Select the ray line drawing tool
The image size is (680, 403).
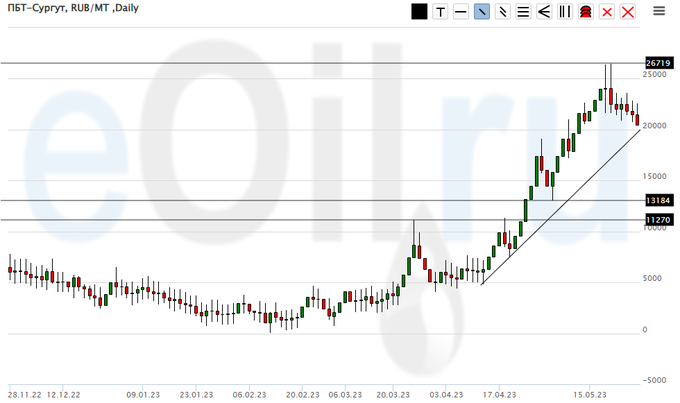click(502, 12)
